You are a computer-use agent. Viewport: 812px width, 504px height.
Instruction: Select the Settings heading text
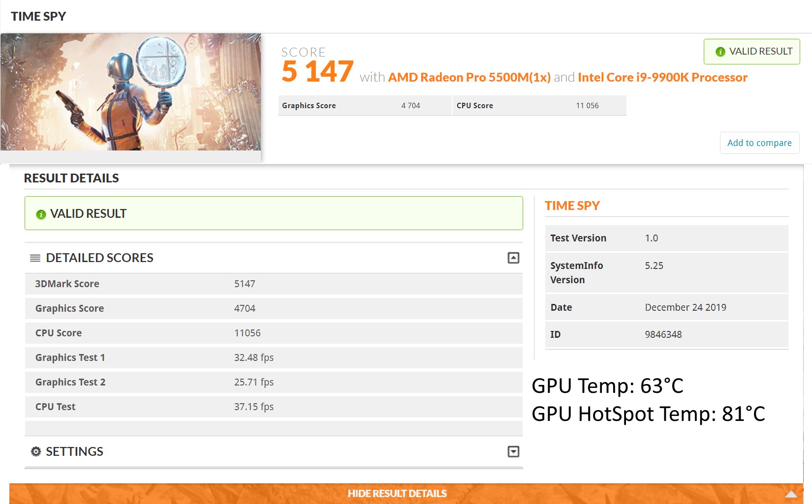74,451
